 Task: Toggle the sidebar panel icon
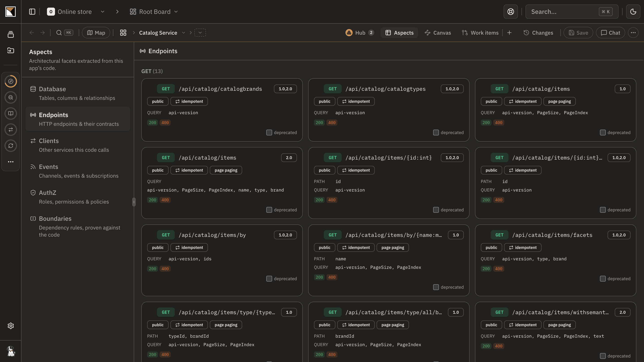click(x=32, y=12)
